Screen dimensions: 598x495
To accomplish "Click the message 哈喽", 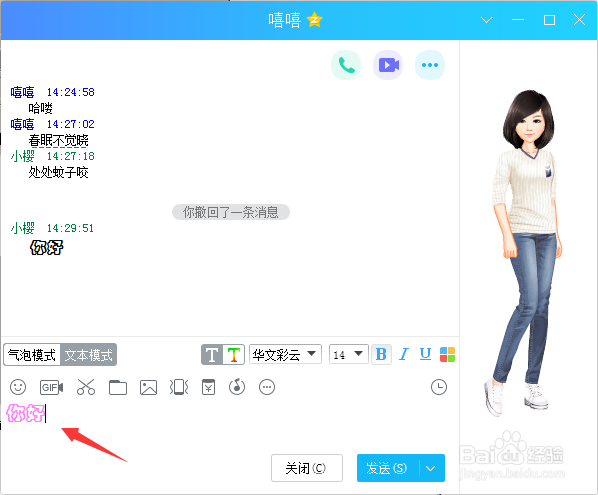I will pos(40,108).
